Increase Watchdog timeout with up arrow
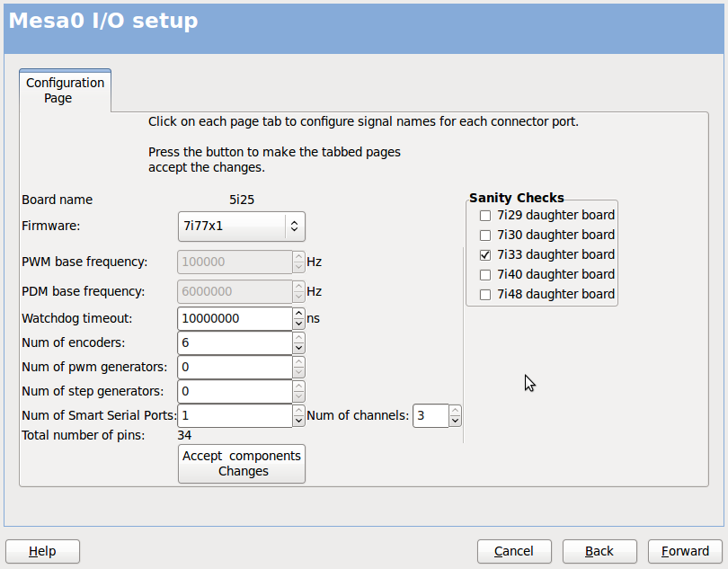Screen dimensions: 728x569 tap(298, 314)
